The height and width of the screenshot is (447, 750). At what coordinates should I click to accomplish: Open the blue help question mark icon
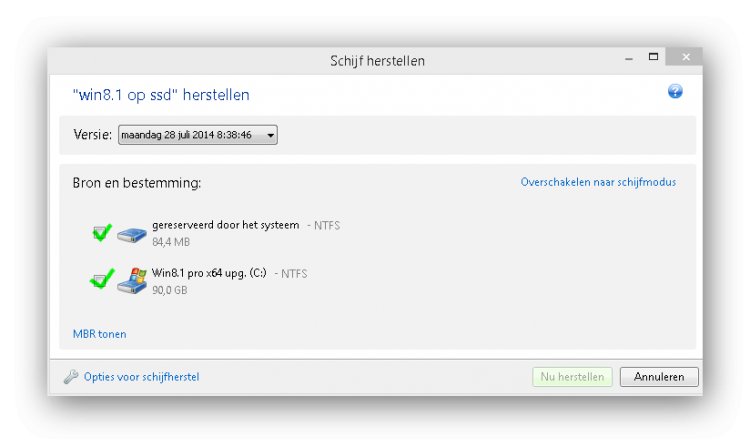(675, 91)
